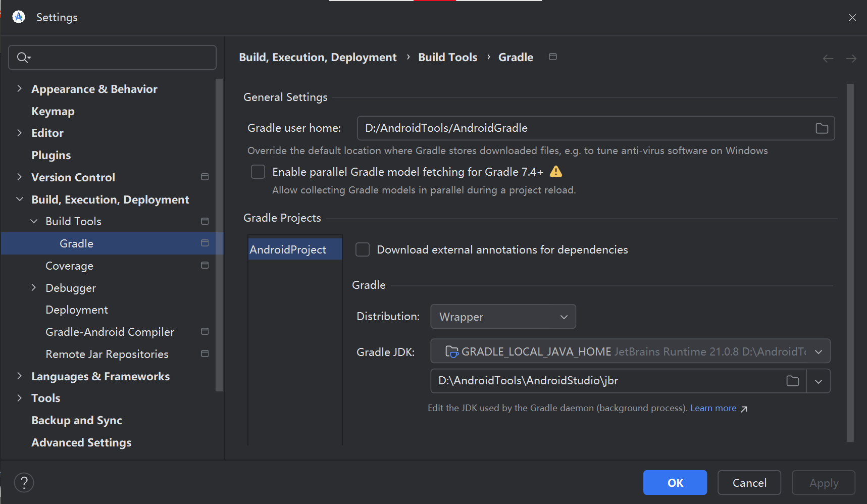Open the Learn more link

coord(713,408)
